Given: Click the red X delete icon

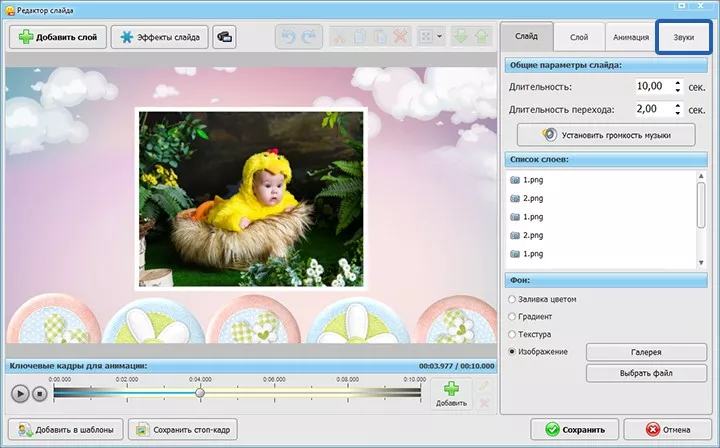Looking at the screenshot, I should tap(401, 37).
